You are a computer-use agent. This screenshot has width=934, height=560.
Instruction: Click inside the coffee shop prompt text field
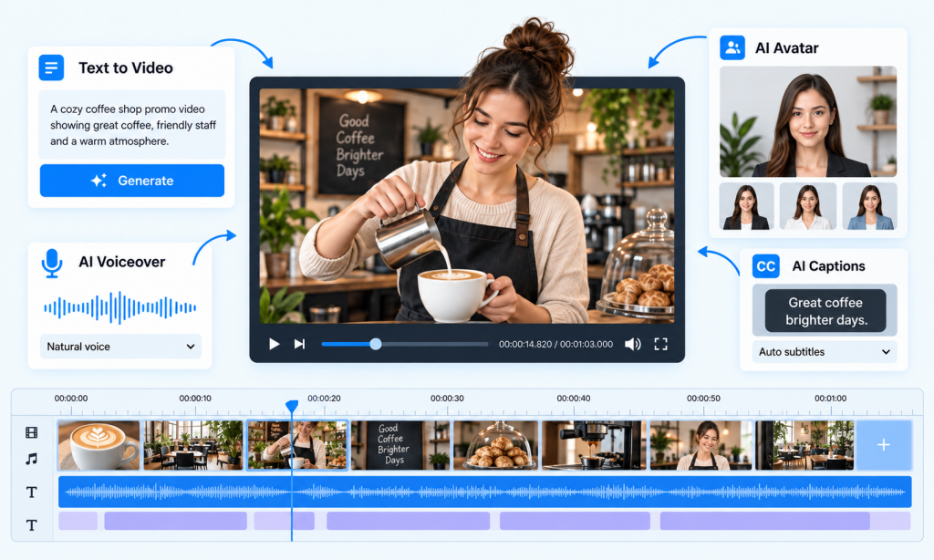131,125
